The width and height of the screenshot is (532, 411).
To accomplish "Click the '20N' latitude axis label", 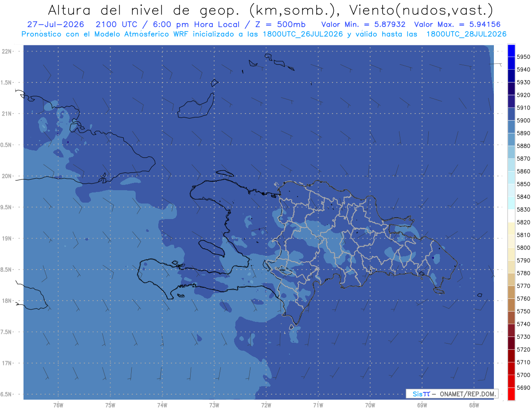I will click(x=6, y=176).
